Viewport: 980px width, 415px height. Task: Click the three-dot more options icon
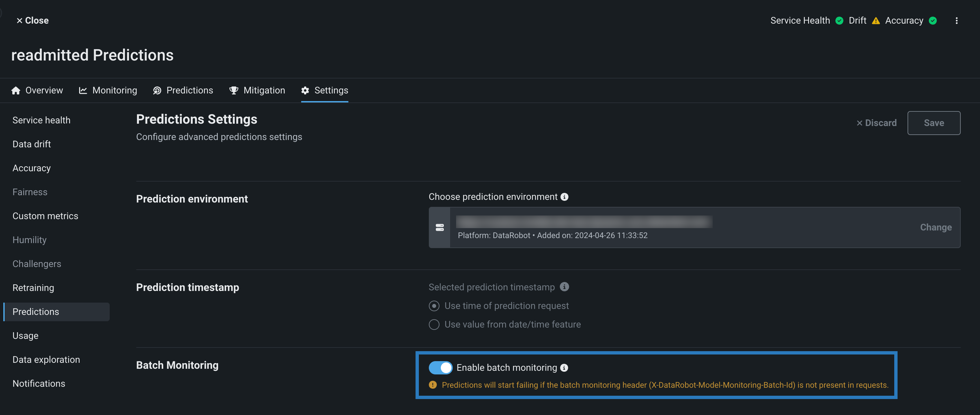point(956,21)
